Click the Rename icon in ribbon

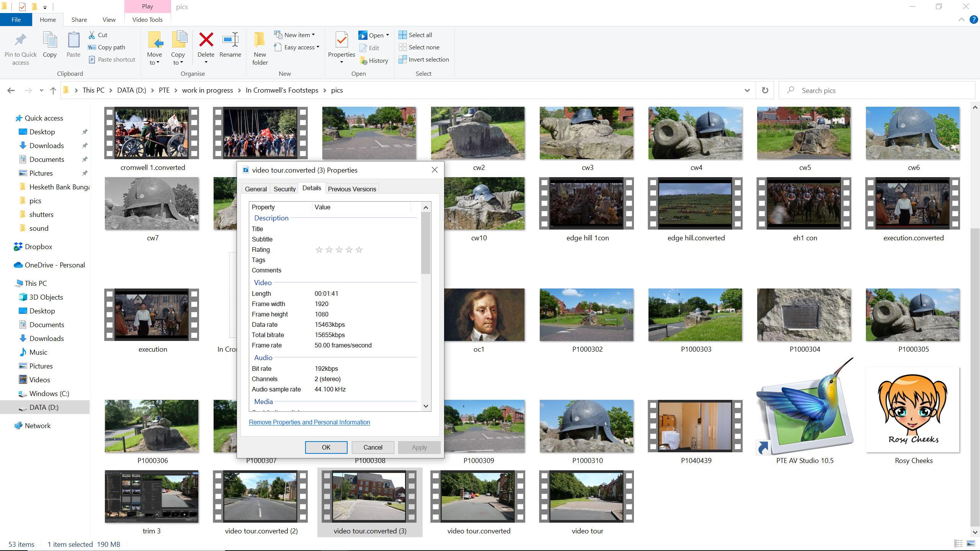(230, 40)
